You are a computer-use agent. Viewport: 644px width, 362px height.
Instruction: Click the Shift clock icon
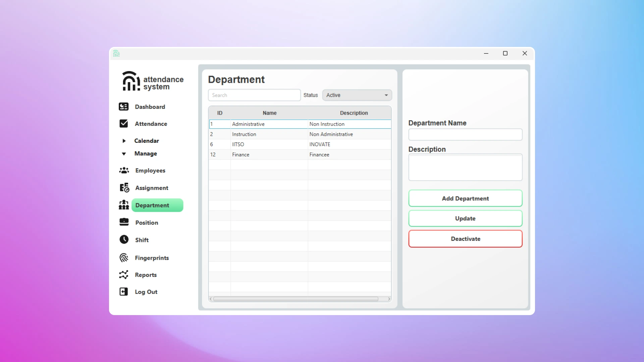tap(124, 239)
